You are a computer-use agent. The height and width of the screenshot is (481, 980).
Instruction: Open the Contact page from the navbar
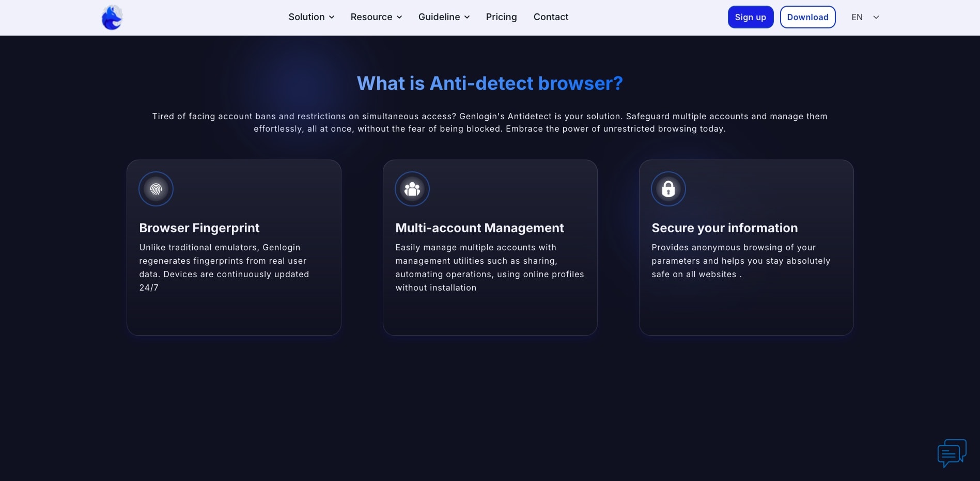pyautogui.click(x=551, y=17)
